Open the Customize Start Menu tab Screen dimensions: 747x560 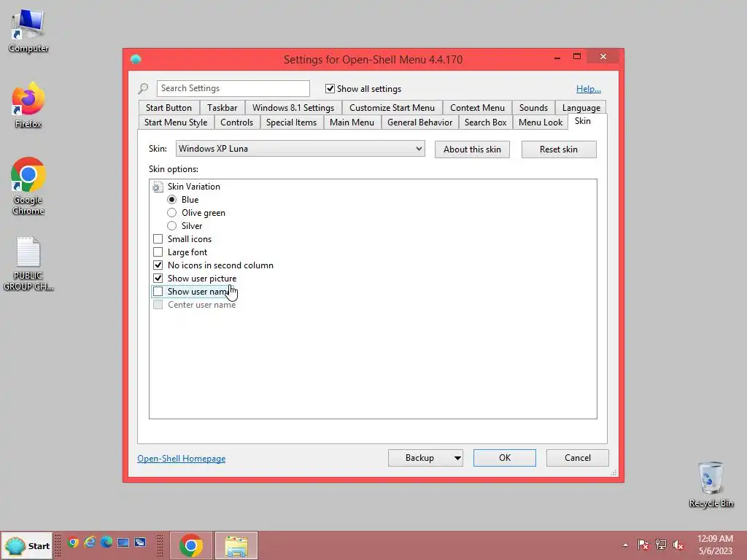(392, 108)
